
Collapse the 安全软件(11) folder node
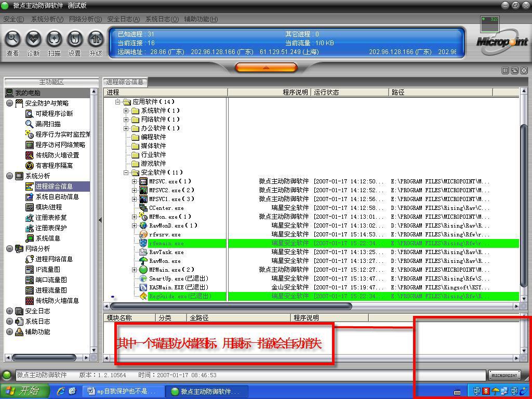click(x=126, y=172)
